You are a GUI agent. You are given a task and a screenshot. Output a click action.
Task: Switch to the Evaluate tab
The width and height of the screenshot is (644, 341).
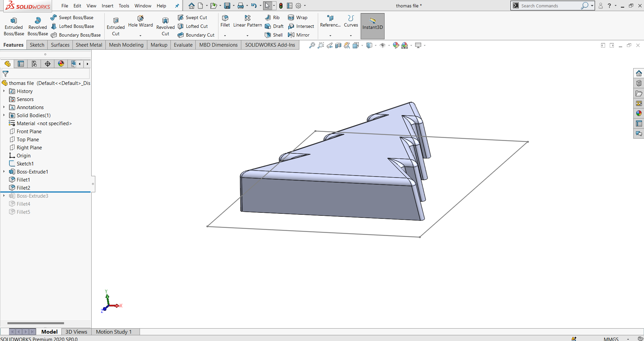[x=183, y=45]
